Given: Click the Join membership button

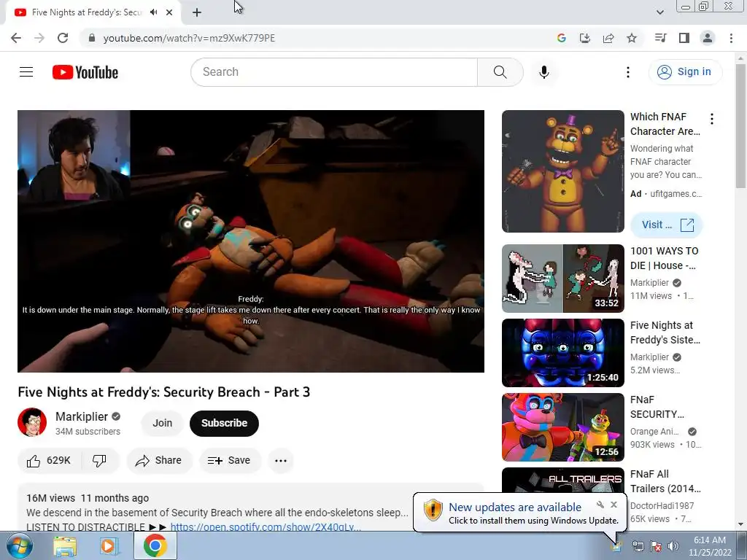Looking at the screenshot, I should coord(162,423).
